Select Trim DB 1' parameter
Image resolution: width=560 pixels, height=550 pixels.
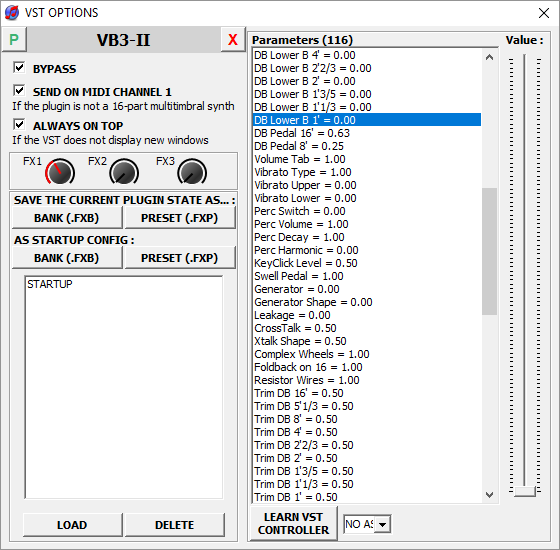(x=367, y=497)
